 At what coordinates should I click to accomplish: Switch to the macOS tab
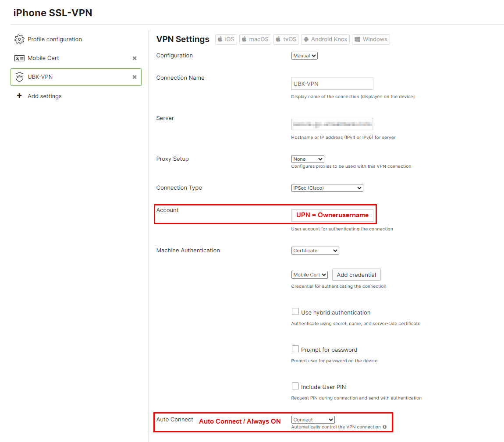pyautogui.click(x=255, y=39)
